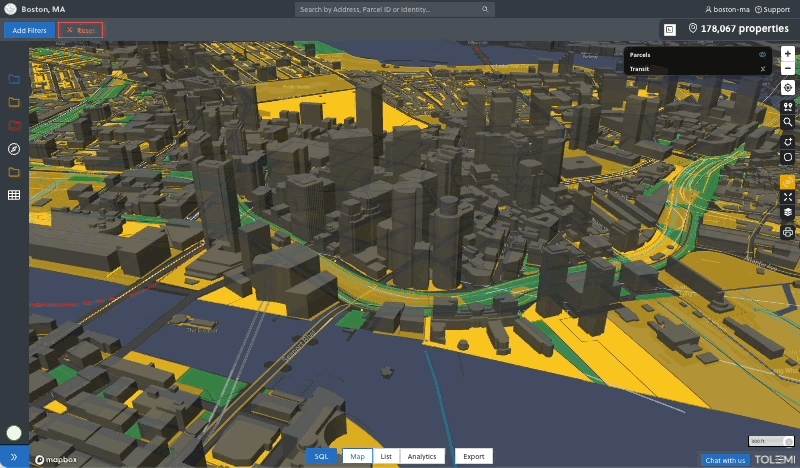
Task: Toggle Parcels layer visibility eye
Action: (762, 55)
